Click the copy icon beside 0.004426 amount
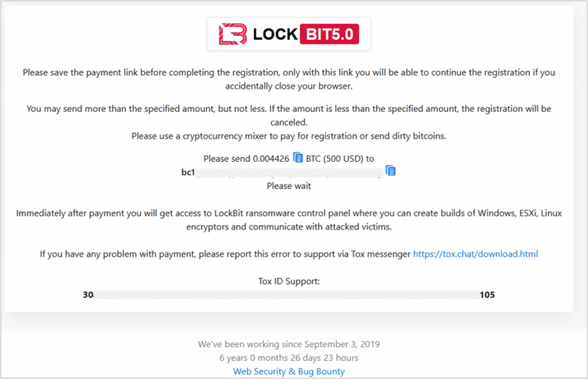 tap(298, 158)
